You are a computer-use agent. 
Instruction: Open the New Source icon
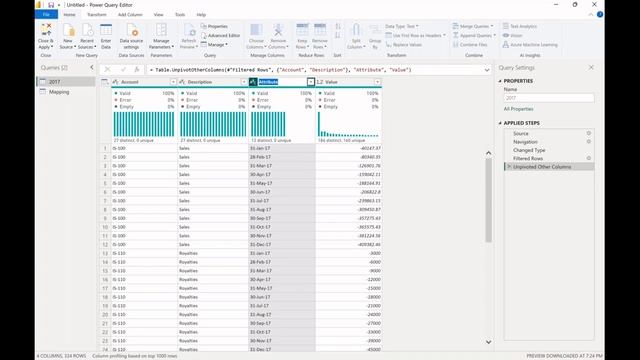pyautogui.click(x=69, y=30)
